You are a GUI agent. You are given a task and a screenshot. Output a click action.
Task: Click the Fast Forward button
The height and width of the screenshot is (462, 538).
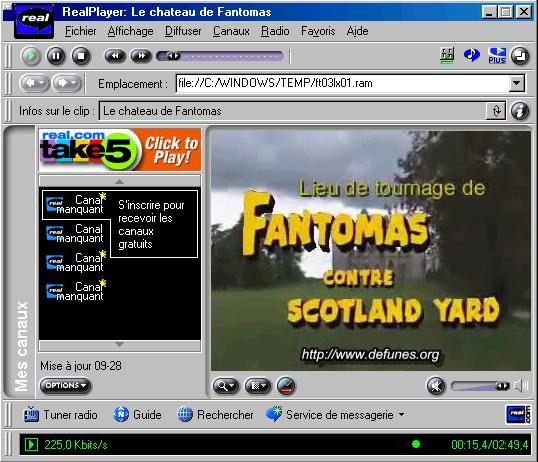(x=141, y=56)
